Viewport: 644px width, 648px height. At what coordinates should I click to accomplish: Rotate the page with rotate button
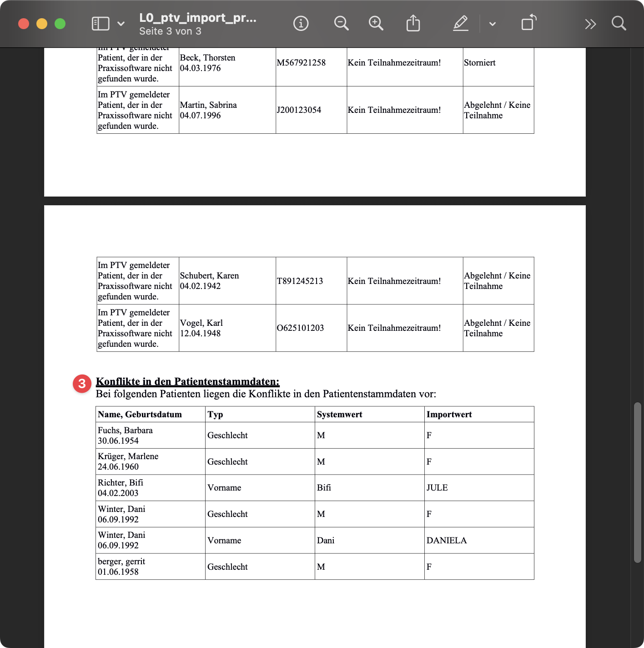[528, 23]
